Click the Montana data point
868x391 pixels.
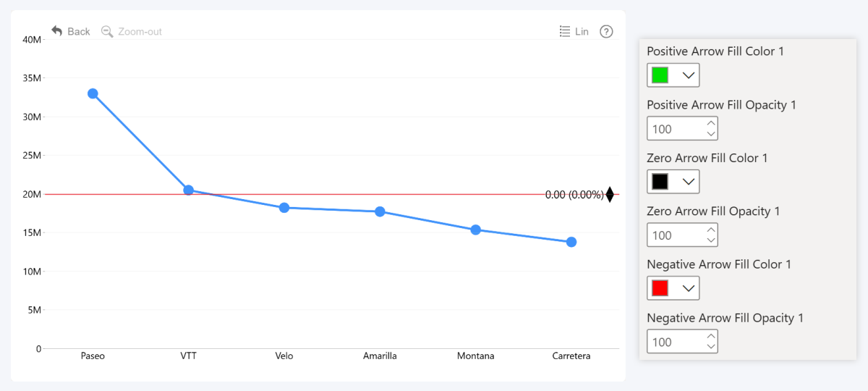point(476,230)
